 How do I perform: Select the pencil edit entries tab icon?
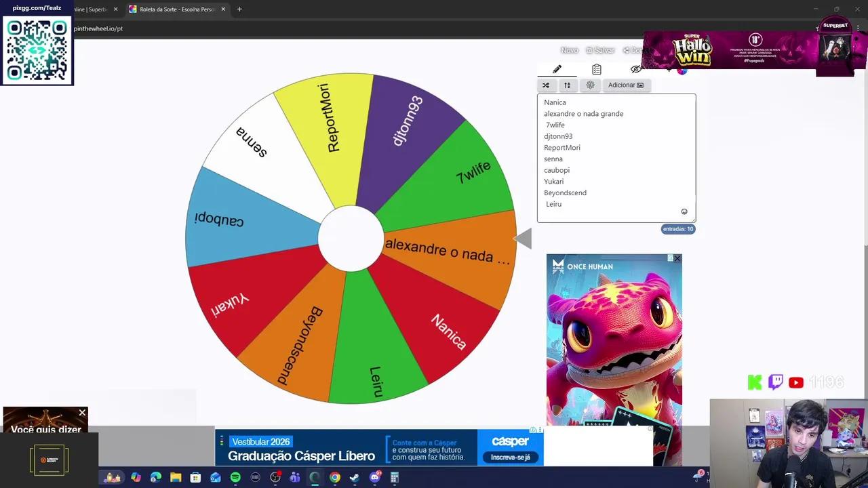[557, 68]
